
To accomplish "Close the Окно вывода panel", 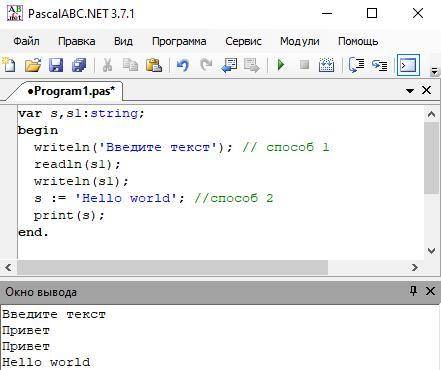I will pos(430,291).
